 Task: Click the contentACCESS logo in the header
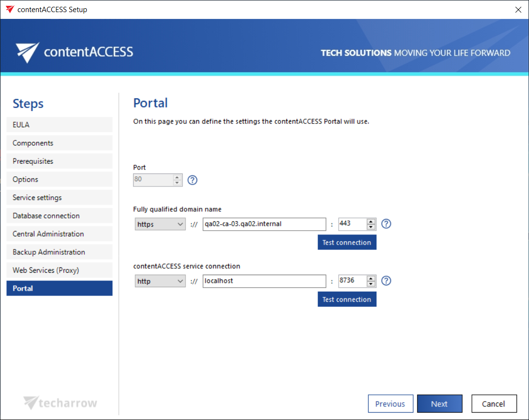point(74,52)
